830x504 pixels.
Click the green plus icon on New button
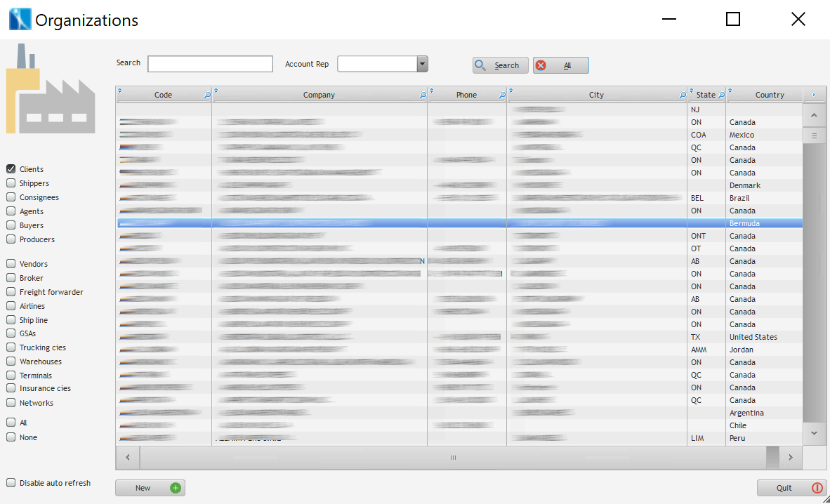tap(176, 488)
